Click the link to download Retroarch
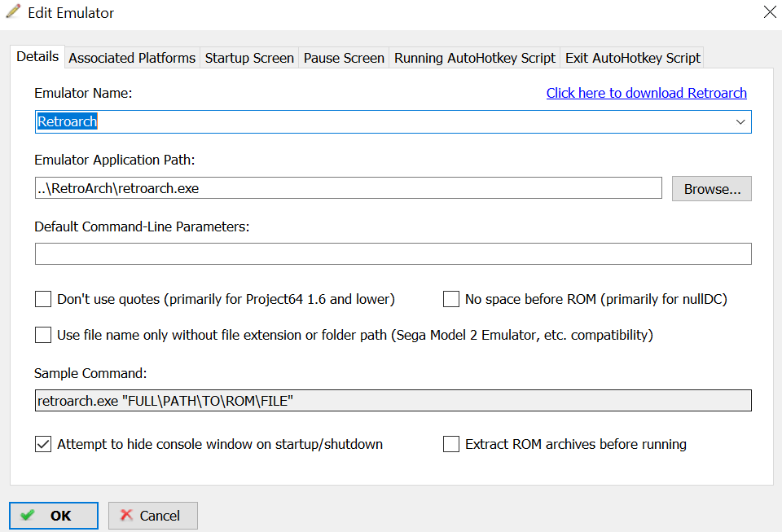 pyautogui.click(x=646, y=93)
